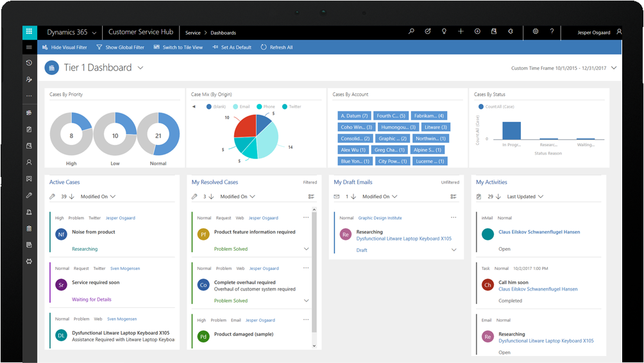Open the settings gear icon
This screenshot has width=644, height=363.
coord(535,31)
